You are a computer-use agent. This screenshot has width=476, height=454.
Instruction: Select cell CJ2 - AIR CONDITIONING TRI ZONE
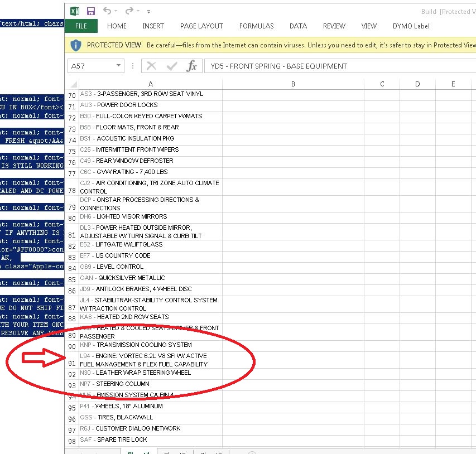pyautogui.click(x=151, y=187)
